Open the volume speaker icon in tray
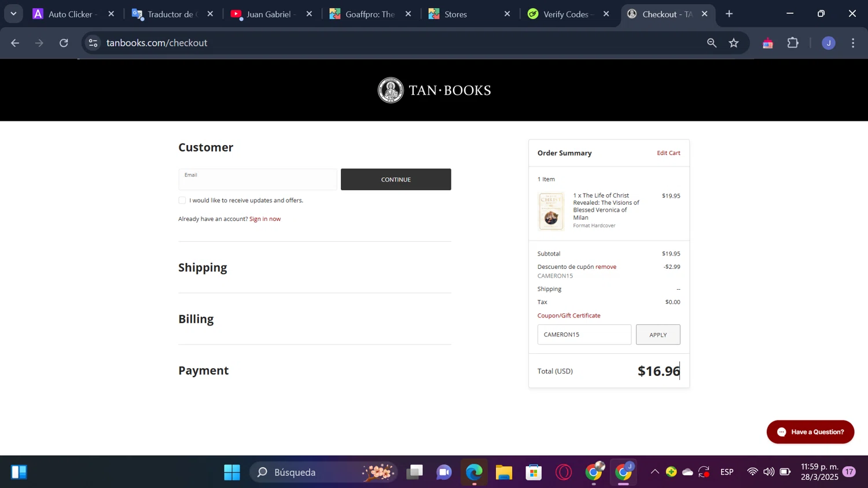This screenshot has height=488, width=868. (768, 472)
